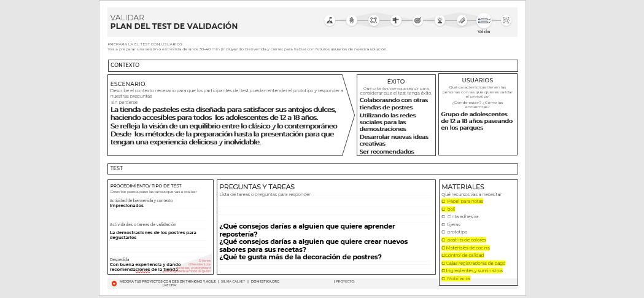
Task: Check the 'Papel para notas' box
Action: click(444, 202)
